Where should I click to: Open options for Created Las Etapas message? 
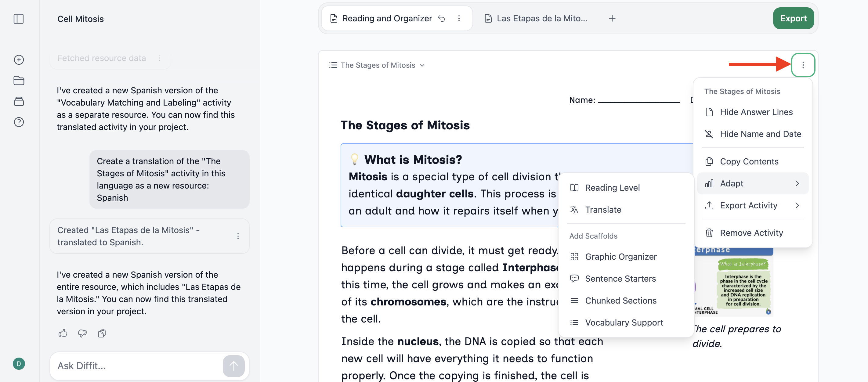point(238,236)
